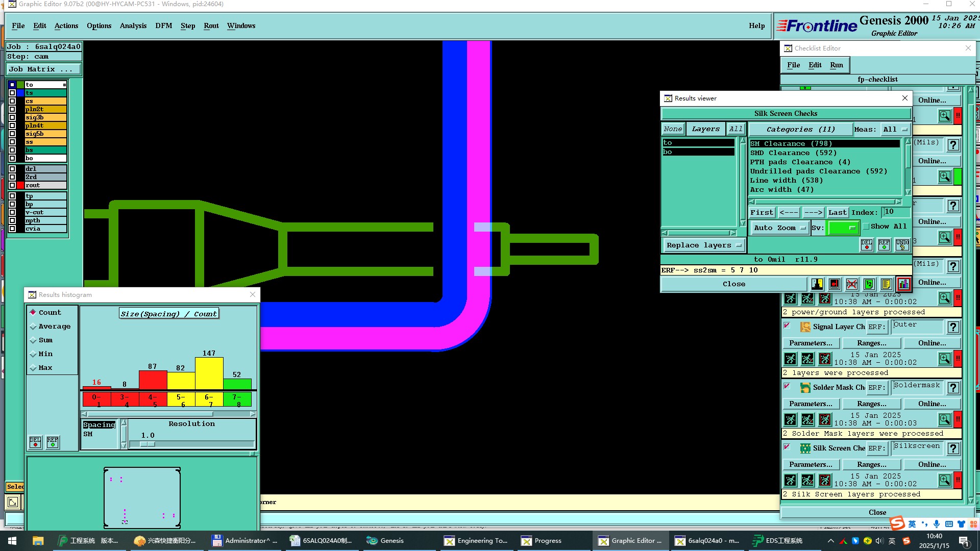The height and width of the screenshot is (551, 980).
Task: Open the Run menu in Checklist Editor
Action: [836, 65]
